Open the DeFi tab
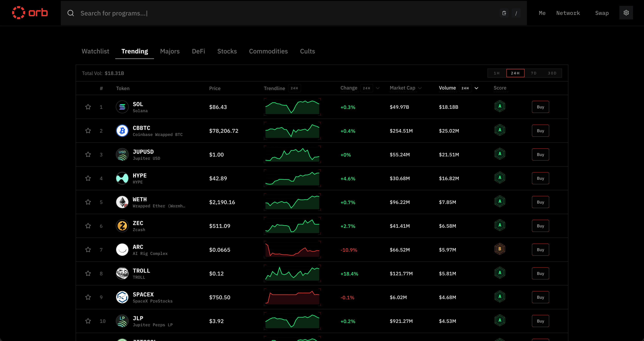Viewport: 644px width, 341px height. point(198,51)
